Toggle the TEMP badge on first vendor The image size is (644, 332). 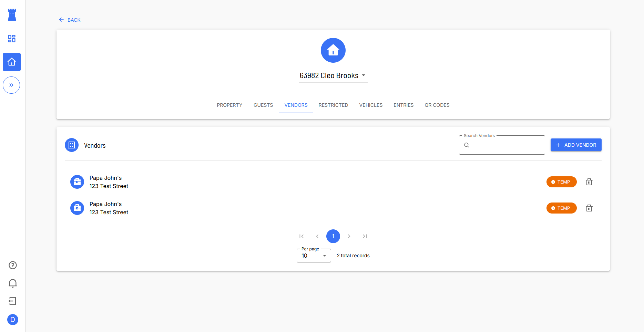coord(561,182)
